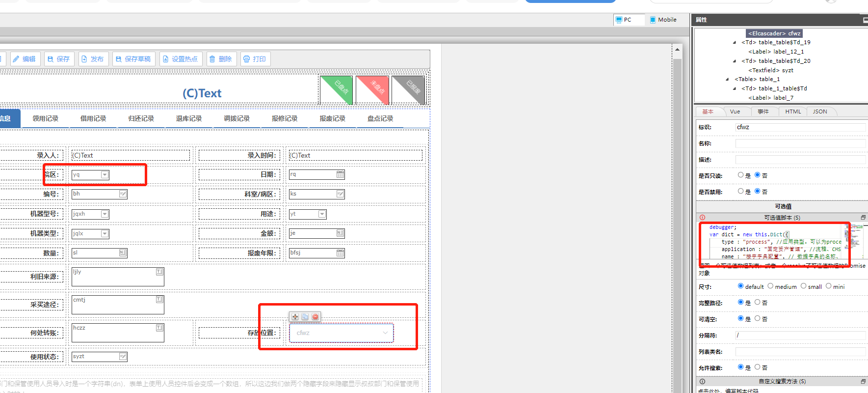Click the textarea icon in ljly field

tap(159, 272)
